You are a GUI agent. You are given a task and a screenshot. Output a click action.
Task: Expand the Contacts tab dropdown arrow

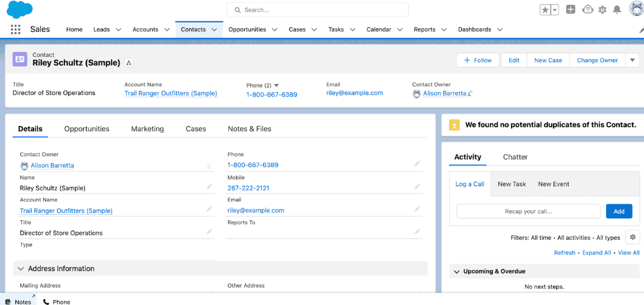(x=214, y=30)
